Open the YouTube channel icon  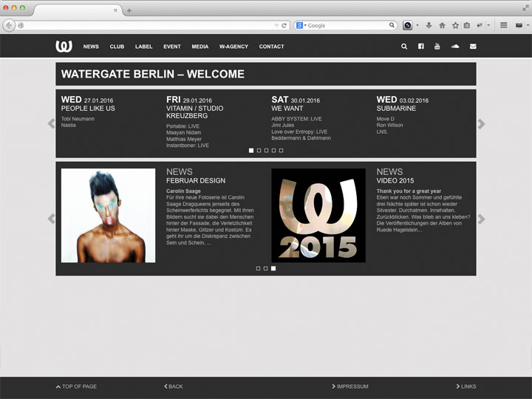tap(437, 47)
